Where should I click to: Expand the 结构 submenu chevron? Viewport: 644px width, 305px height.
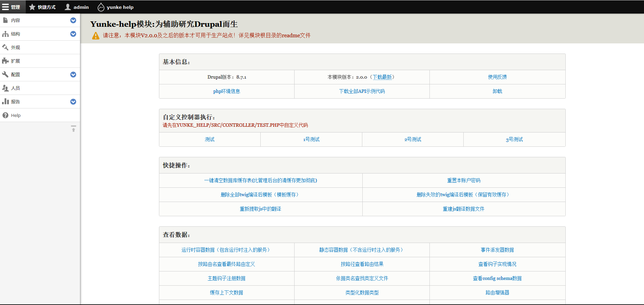(x=73, y=34)
